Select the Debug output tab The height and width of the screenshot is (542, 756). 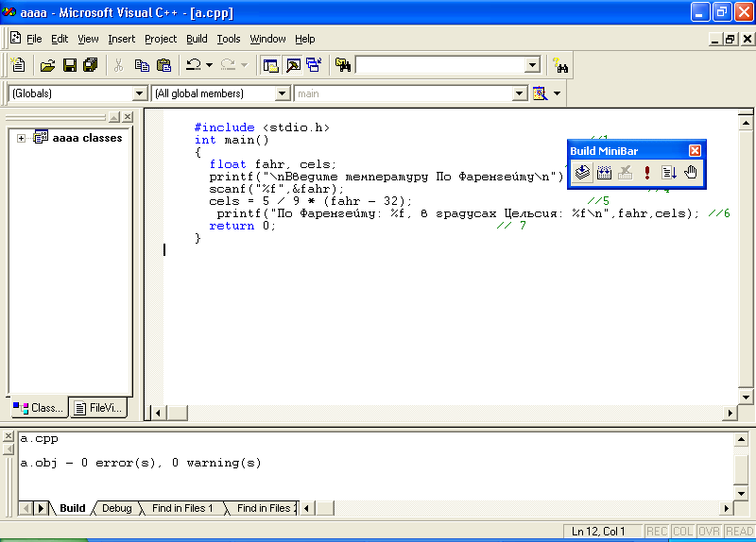tap(116, 508)
